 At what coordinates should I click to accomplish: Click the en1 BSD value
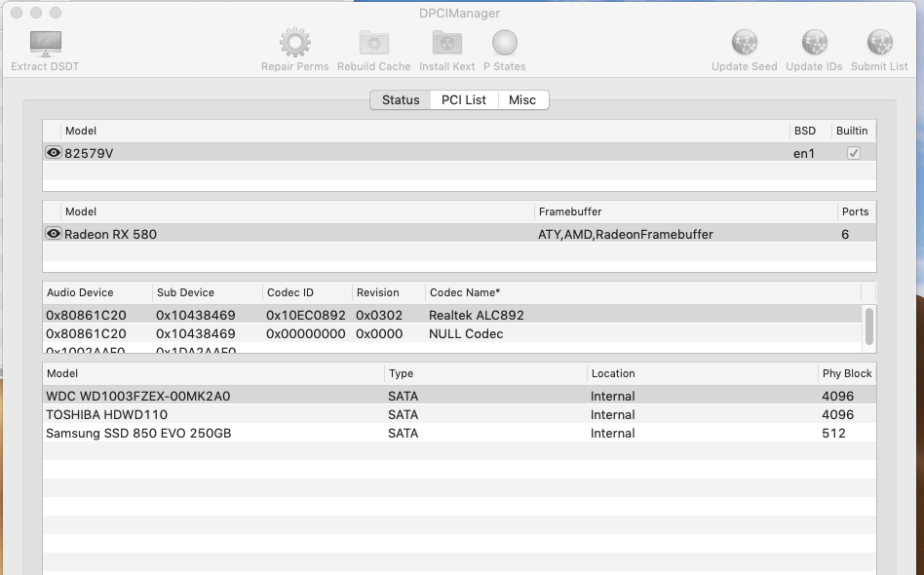(804, 154)
